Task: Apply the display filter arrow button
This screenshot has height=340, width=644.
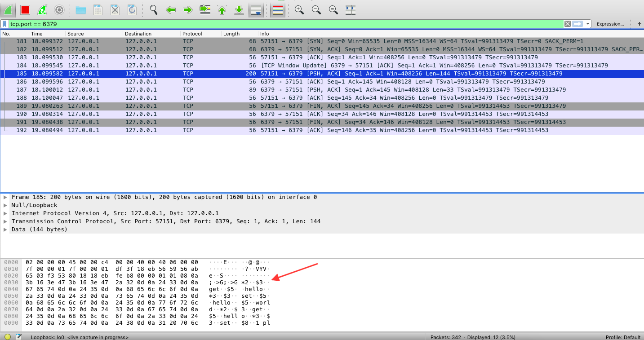Action: [x=578, y=24]
